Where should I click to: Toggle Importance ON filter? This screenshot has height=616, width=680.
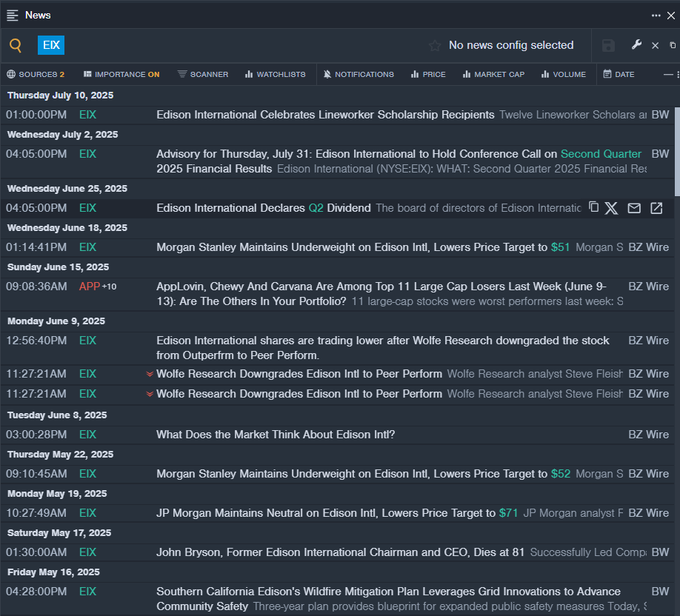[121, 74]
